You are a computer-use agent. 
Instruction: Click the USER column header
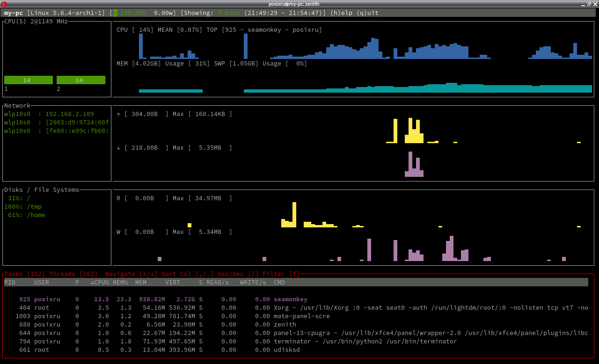42,283
